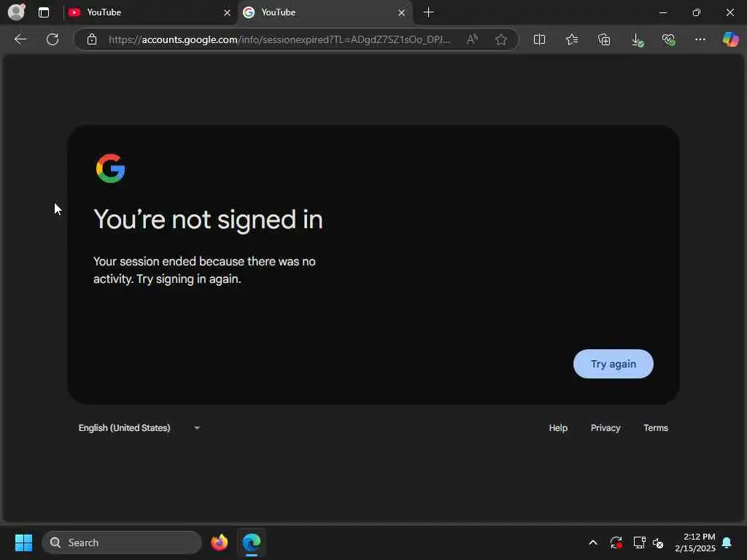Screen dimensions: 747x560
Task: Open Microsoft Edge from the taskbar
Action: tap(252, 542)
